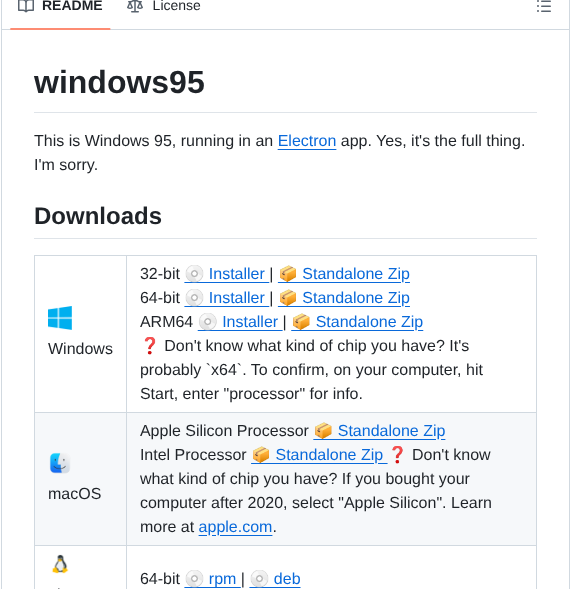Click the "ARM64" label text

tap(166, 322)
